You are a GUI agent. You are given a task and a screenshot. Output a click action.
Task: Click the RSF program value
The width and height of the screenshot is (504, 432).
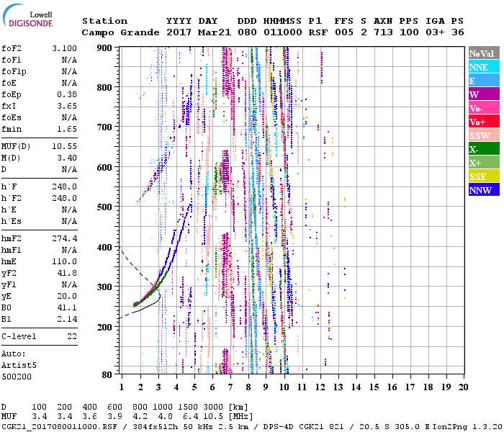click(318, 32)
